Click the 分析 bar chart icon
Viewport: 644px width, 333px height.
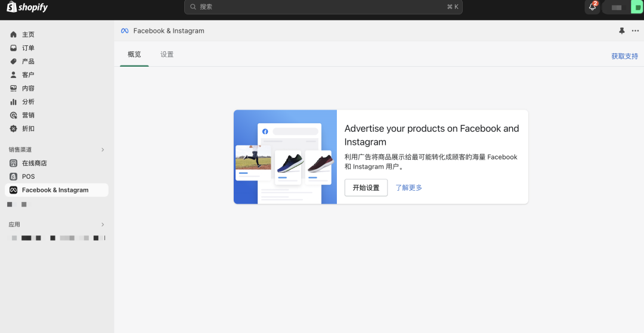click(x=14, y=102)
